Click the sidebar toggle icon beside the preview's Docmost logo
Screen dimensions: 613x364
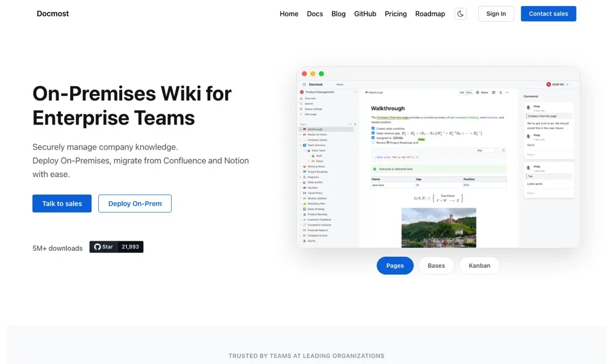tap(304, 84)
